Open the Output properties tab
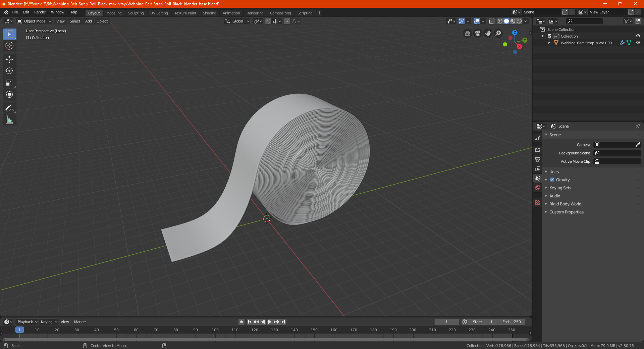Screen dimensions: 644x349 [538, 159]
